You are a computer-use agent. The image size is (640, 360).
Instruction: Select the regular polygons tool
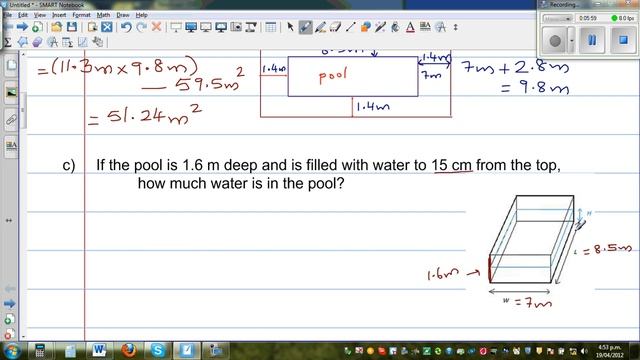[22, 42]
